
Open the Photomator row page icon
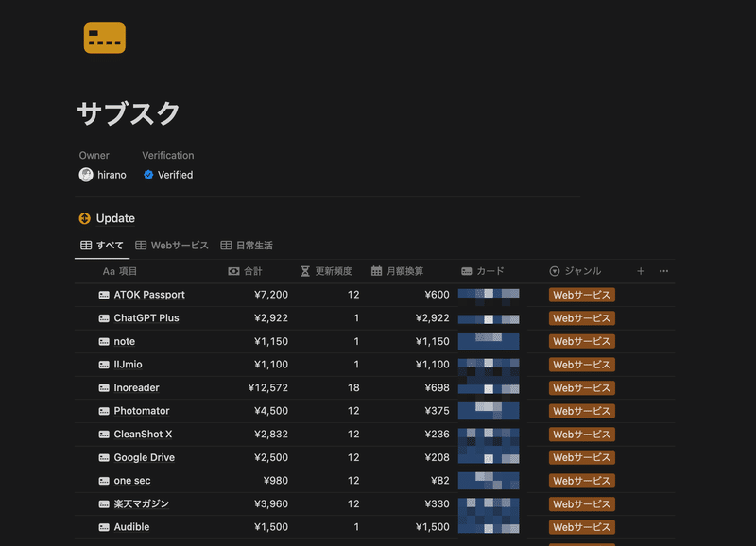click(104, 411)
